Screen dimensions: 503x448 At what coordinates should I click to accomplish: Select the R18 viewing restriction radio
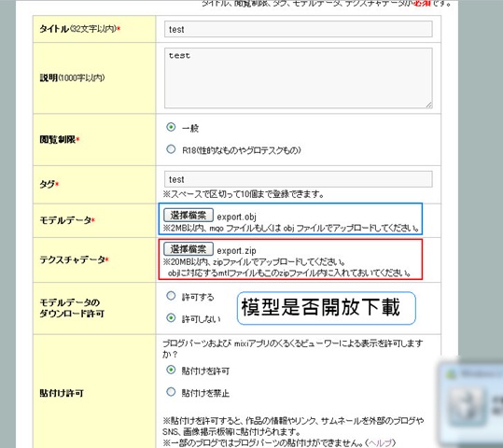171,149
